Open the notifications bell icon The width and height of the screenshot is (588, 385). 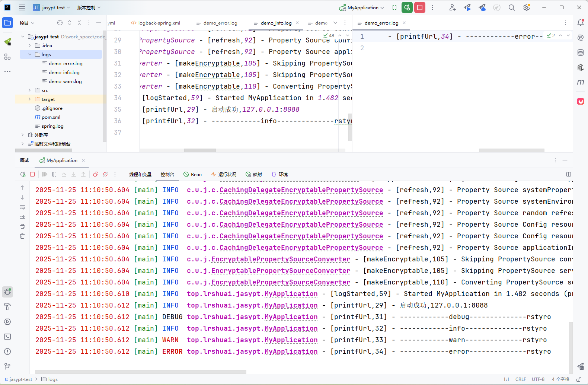pos(581,23)
